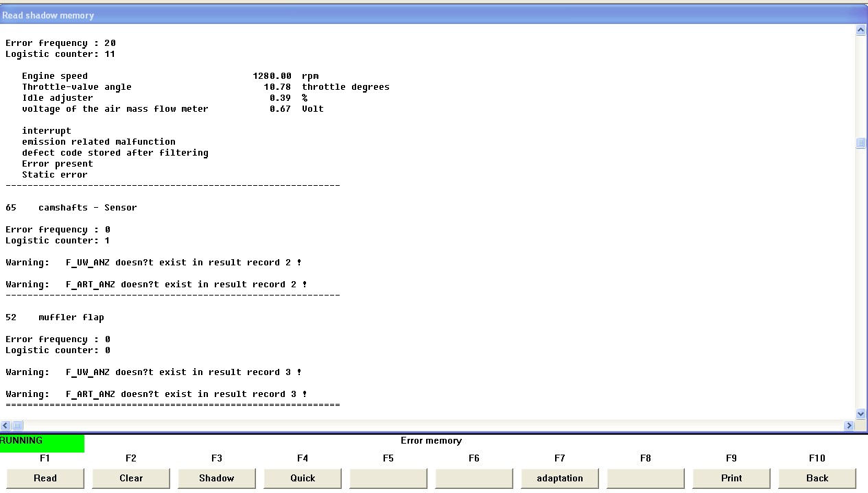Go back using the Back button
Screen dimensions: 868x493
(817, 478)
